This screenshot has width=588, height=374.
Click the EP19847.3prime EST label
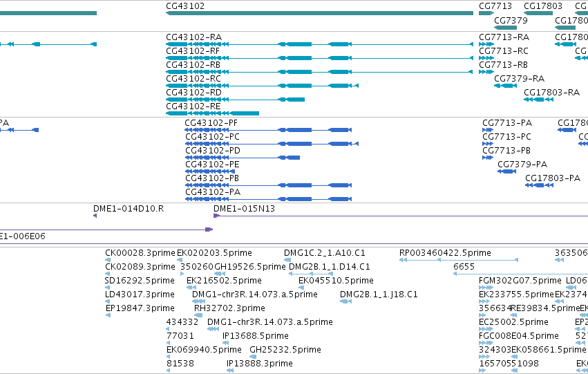(x=140, y=309)
